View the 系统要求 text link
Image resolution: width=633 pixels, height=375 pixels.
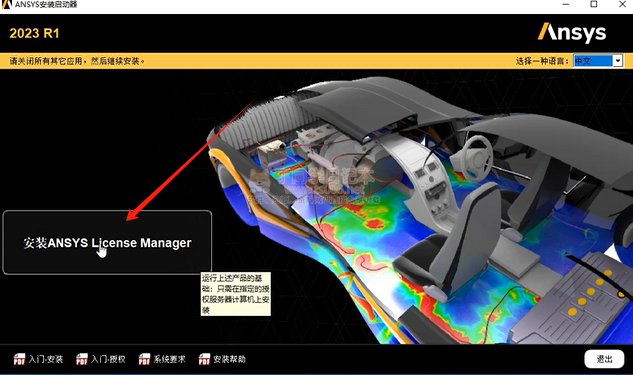(170, 359)
